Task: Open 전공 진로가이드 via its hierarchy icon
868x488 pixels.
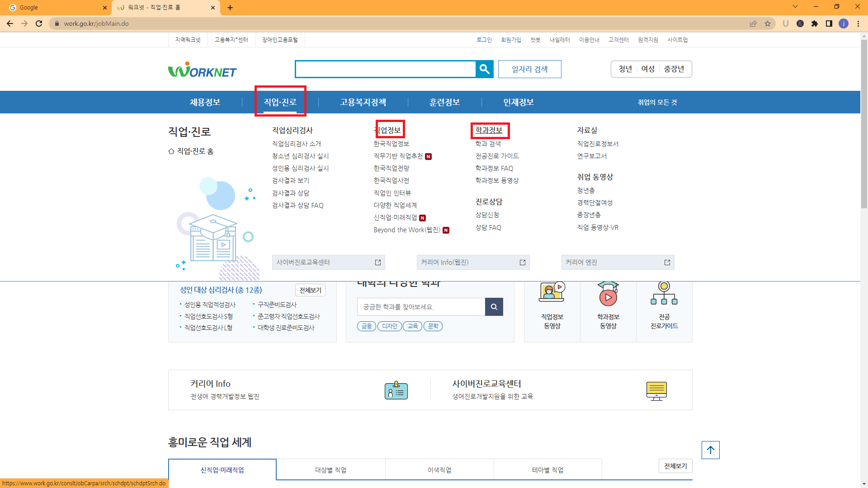Action: click(664, 294)
